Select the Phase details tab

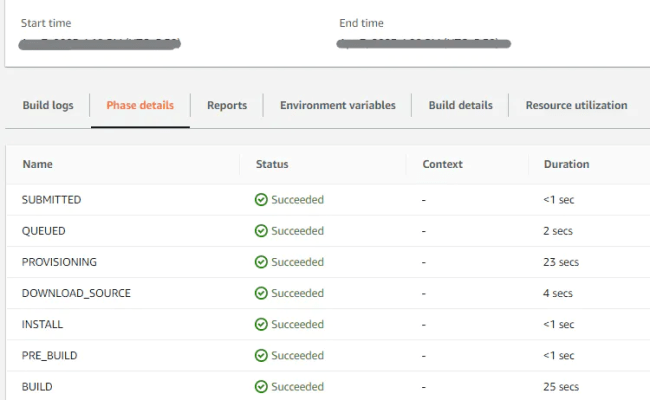pos(140,105)
